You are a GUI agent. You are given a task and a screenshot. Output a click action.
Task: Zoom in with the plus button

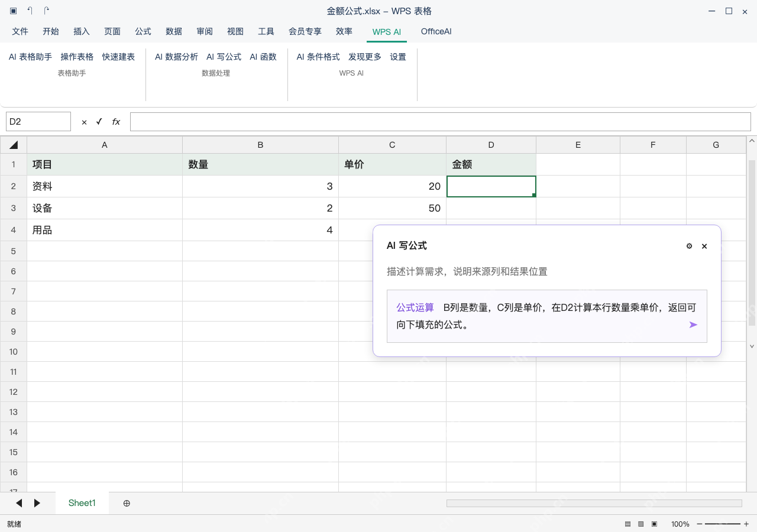[746, 524]
